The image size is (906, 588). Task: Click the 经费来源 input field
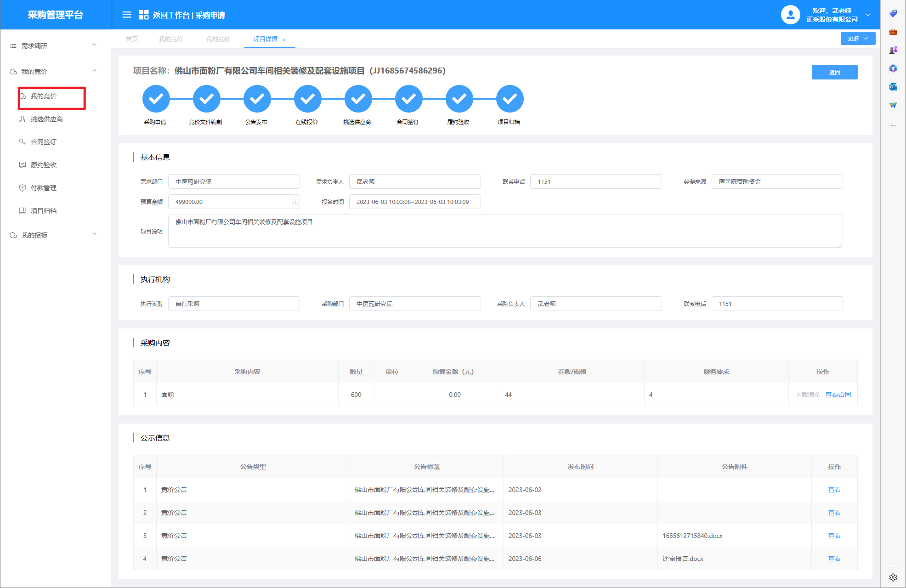point(777,181)
